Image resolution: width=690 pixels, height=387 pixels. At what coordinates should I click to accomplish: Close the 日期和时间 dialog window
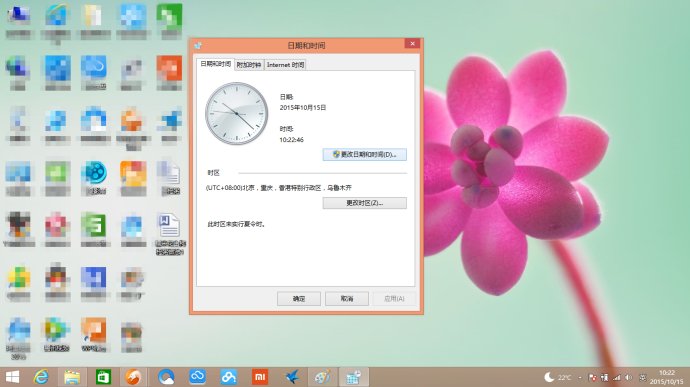(x=412, y=44)
